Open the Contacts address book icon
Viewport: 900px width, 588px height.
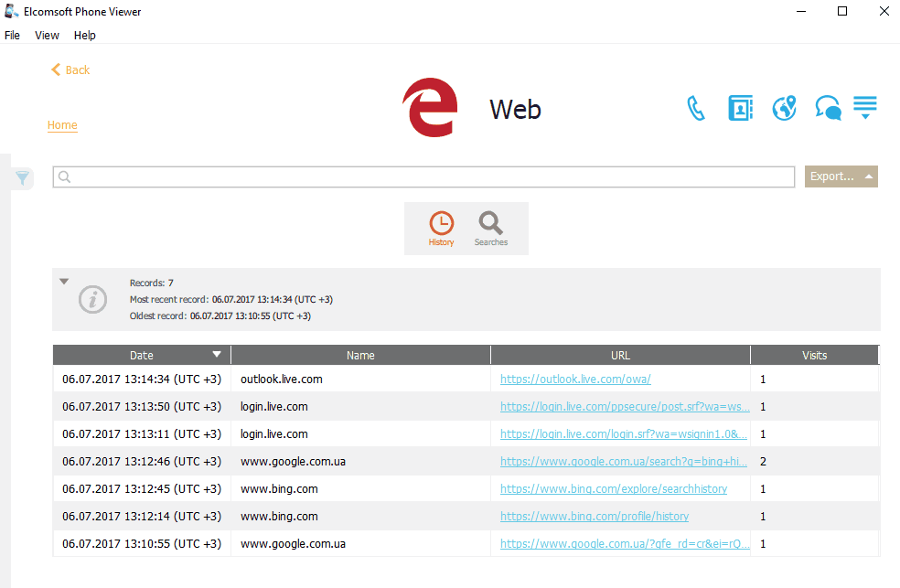(x=740, y=108)
